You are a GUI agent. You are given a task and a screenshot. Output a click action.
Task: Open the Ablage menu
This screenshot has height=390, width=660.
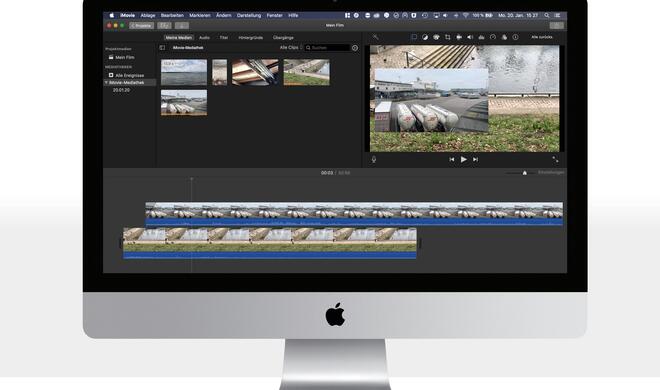tap(148, 15)
